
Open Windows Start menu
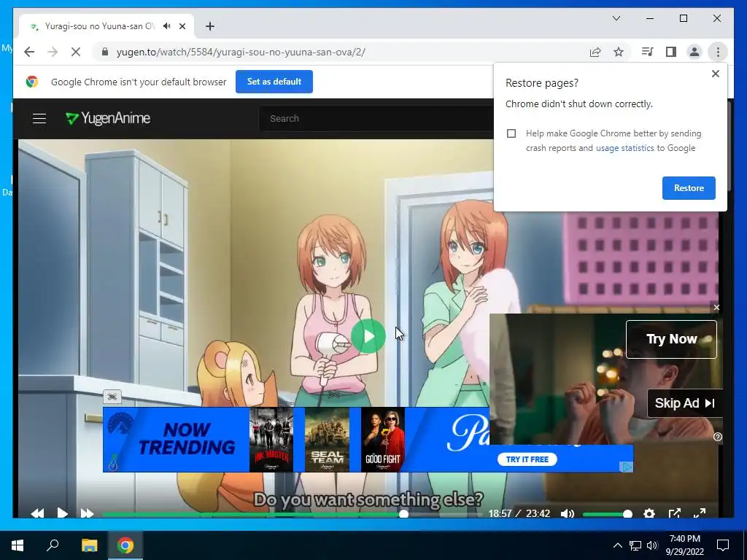[18, 545]
